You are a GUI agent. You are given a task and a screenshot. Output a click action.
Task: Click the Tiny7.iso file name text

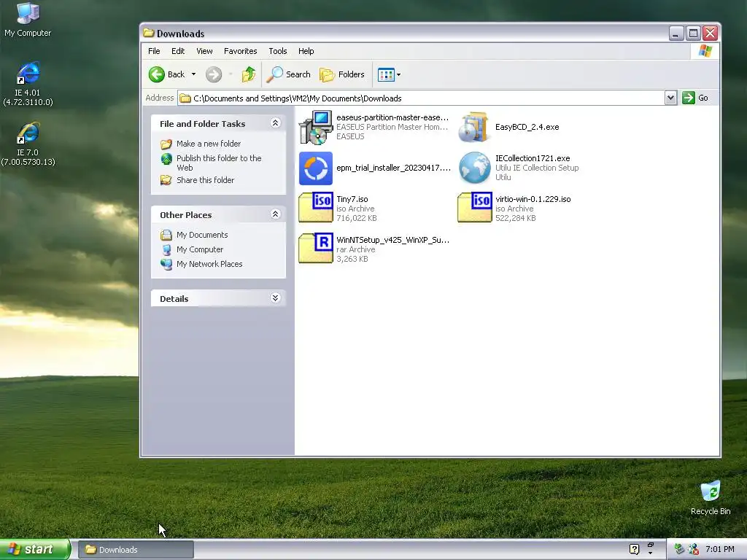[x=352, y=199]
